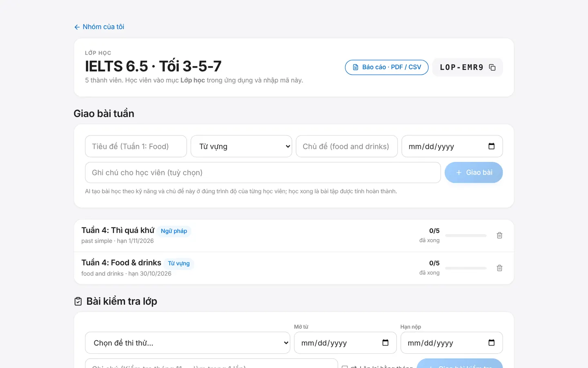
Task: Click the Ghi chú cho học viên field
Action: point(263,173)
